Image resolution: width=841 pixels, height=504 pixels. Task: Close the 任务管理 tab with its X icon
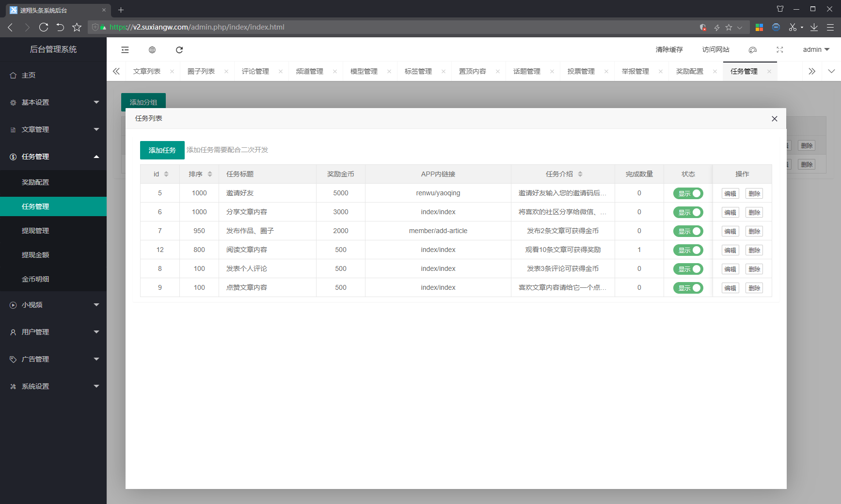click(769, 71)
